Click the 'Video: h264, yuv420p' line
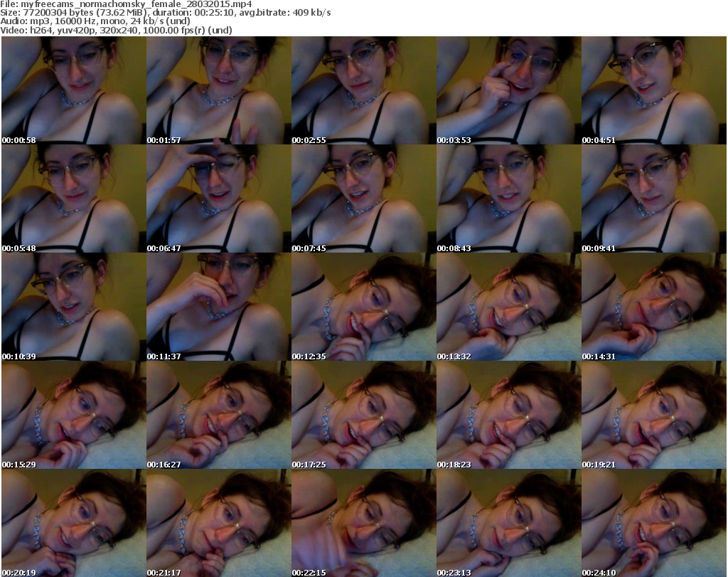Viewport: 728px width, 577px height. click(x=116, y=30)
